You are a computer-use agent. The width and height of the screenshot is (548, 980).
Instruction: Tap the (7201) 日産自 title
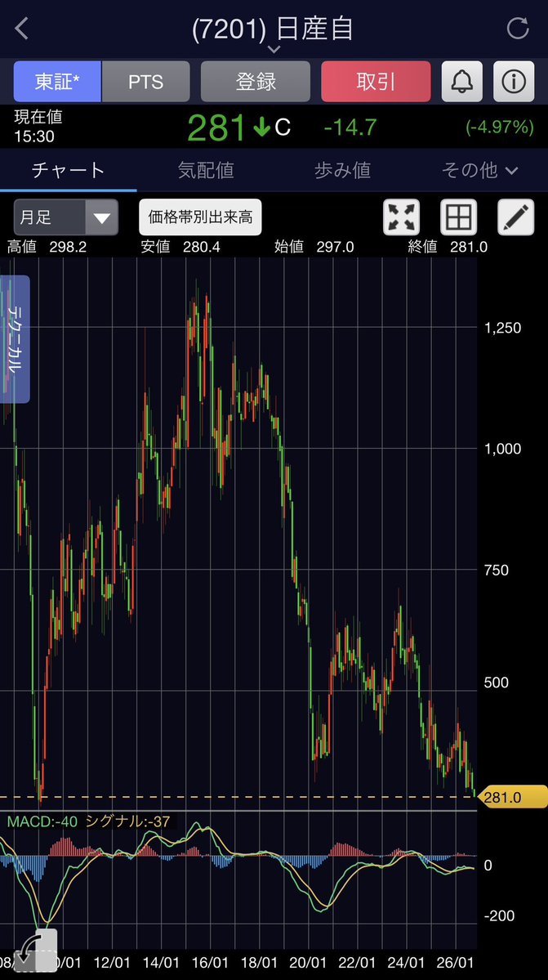point(274,29)
